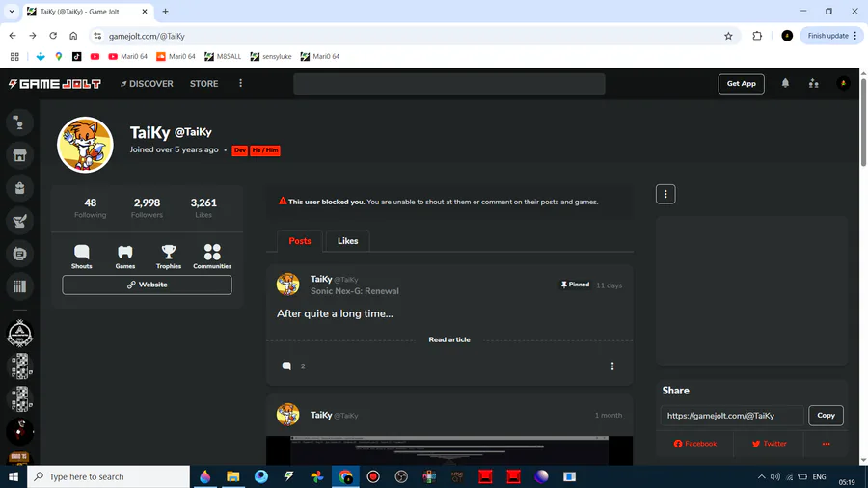Screen dimensions: 868x488
Task: Open Chrome extensions puzzle icon
Action: coord(757,36)
